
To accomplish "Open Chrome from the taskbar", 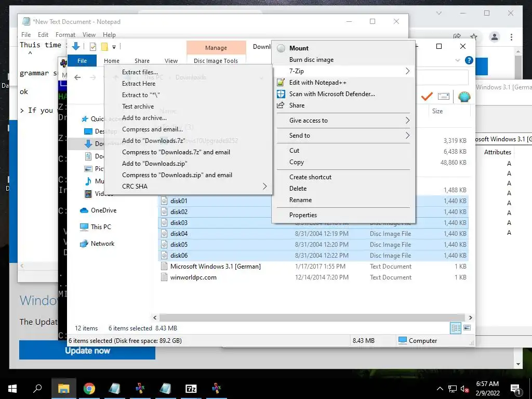I will [x=89, y=389].
